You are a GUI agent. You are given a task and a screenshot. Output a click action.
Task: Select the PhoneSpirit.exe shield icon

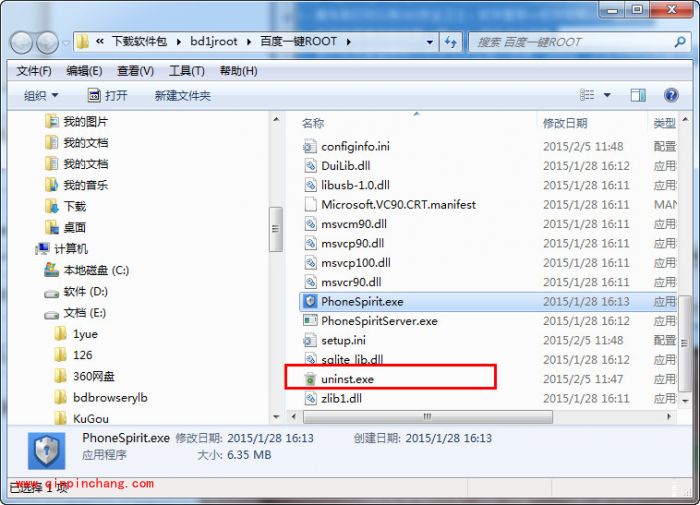310,301
